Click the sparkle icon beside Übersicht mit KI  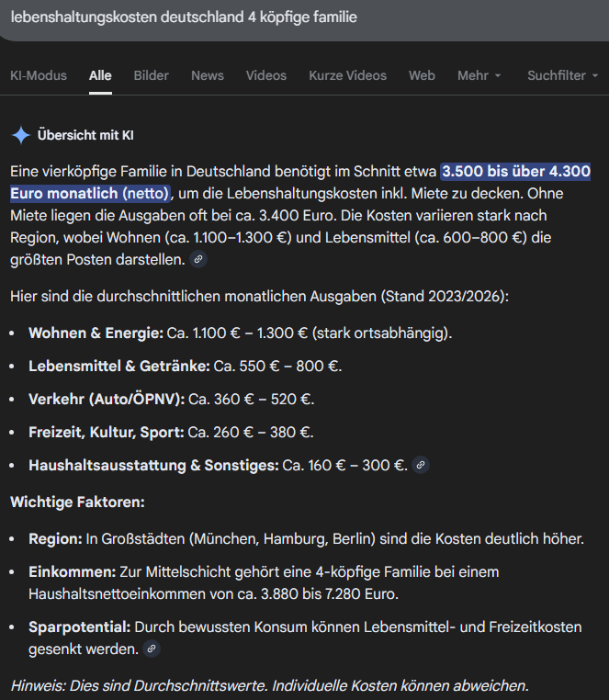point(20,135)
